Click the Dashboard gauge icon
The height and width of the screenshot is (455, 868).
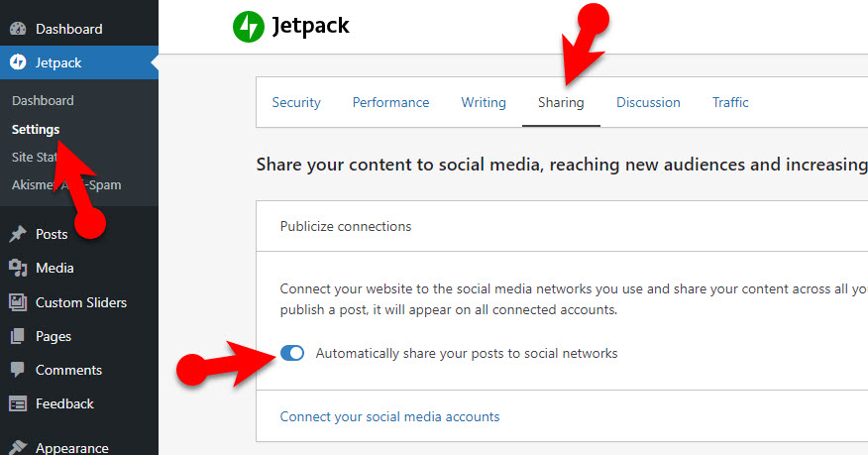[x=18, y=29]
